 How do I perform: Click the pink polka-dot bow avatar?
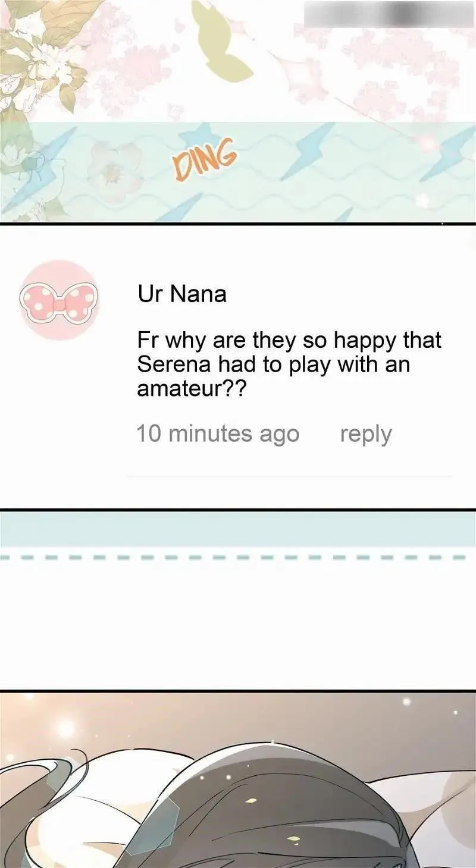point(59,300)
